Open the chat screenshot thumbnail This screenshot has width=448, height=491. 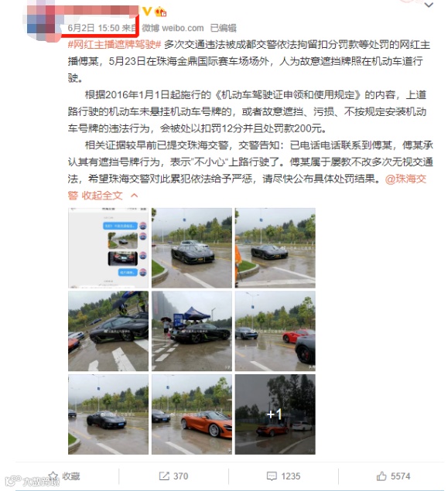point(108,248)
